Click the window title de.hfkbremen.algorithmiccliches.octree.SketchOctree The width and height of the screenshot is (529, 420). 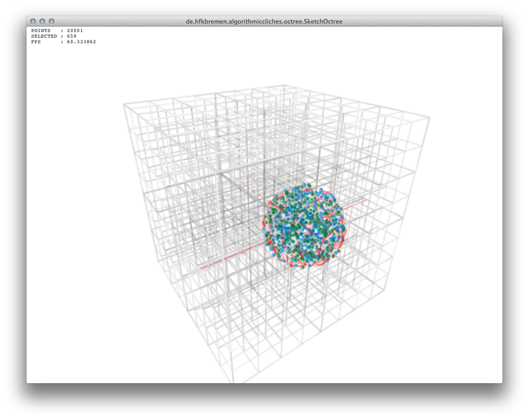click(264, 21)
